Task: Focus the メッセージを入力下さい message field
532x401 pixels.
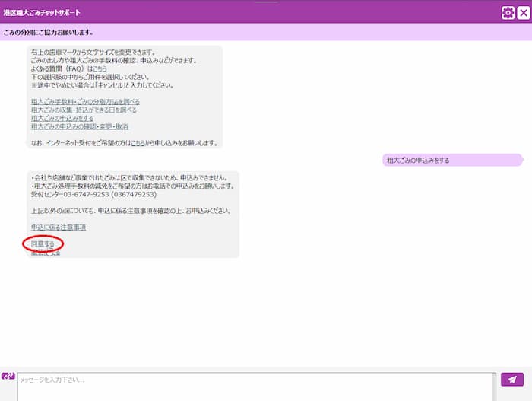Action: [x=257, y=387]
